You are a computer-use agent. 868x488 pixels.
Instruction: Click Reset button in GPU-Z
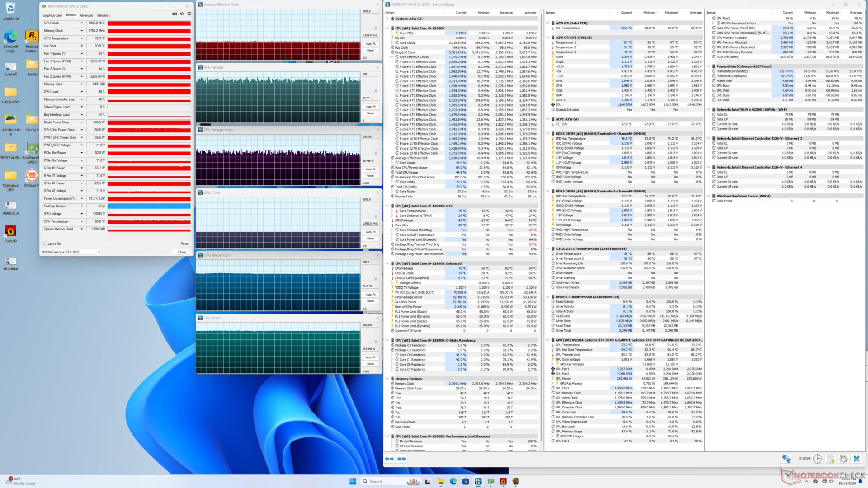point(184,244)
